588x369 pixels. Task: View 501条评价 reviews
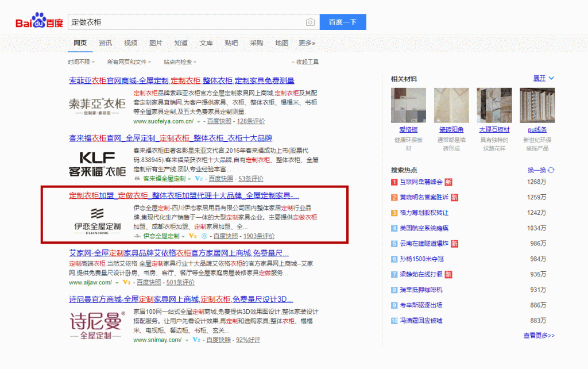(x=180, y=282)
